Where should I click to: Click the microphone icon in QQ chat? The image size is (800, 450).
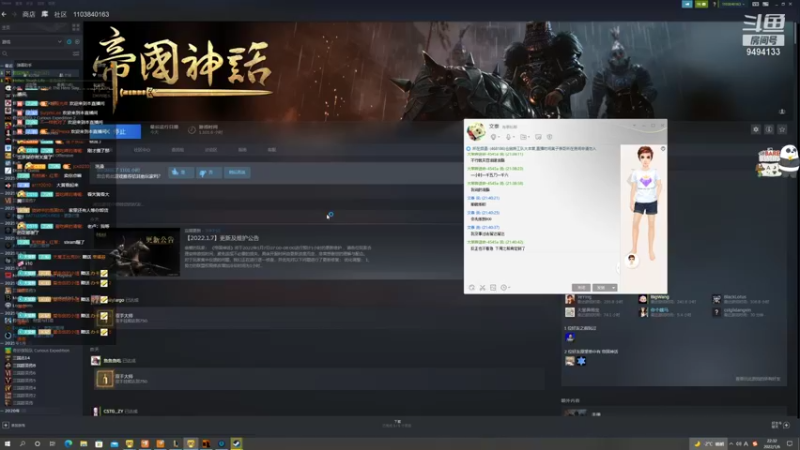509,137
